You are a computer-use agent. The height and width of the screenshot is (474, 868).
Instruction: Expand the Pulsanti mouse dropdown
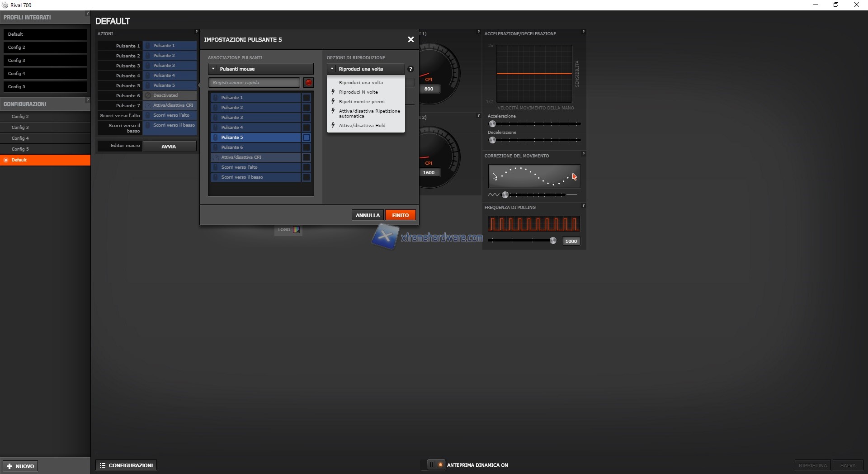pyautogui.click(x=260, y=69)
